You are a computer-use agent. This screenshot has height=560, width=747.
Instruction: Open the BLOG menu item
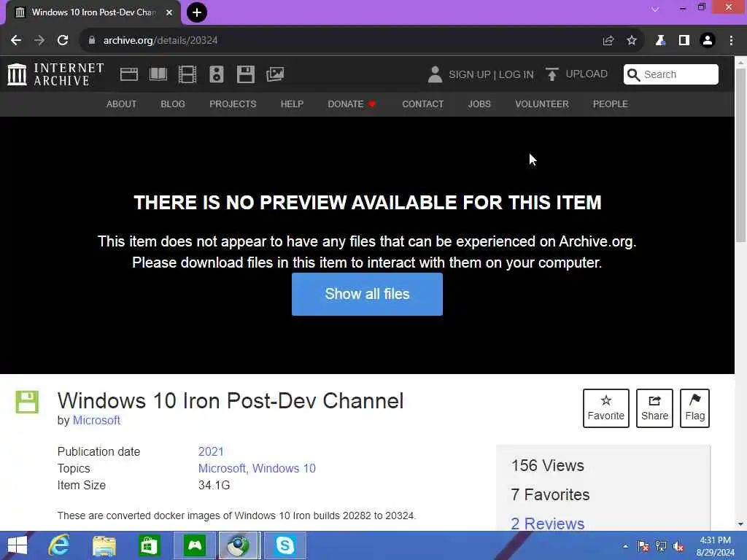coord(173,104)
